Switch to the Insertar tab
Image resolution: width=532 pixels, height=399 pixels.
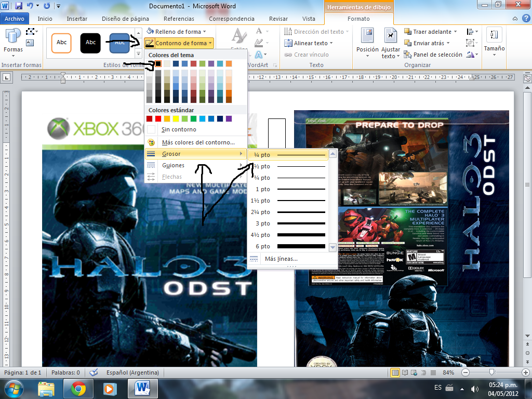77,19
